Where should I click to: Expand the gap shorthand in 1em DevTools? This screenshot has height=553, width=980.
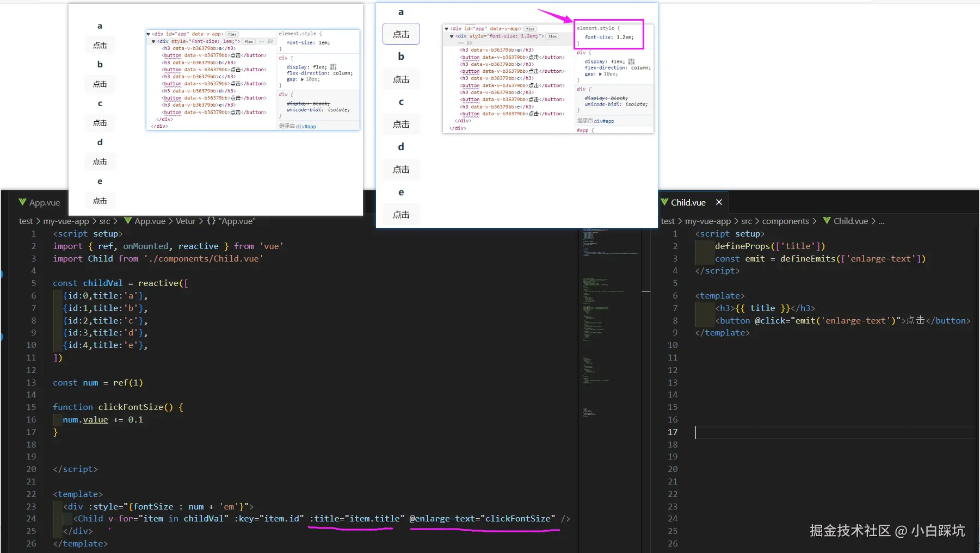pos(303,79)
